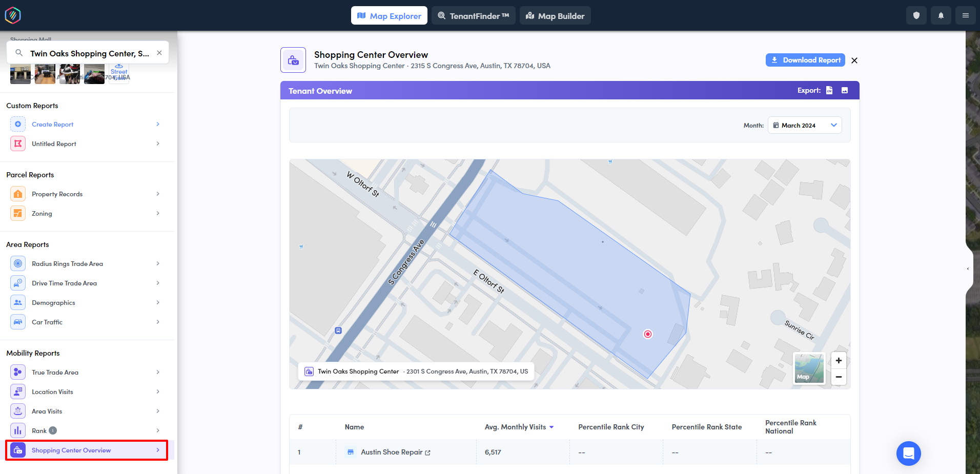Click the 6,517 visits cell

[x=523, y=452]
